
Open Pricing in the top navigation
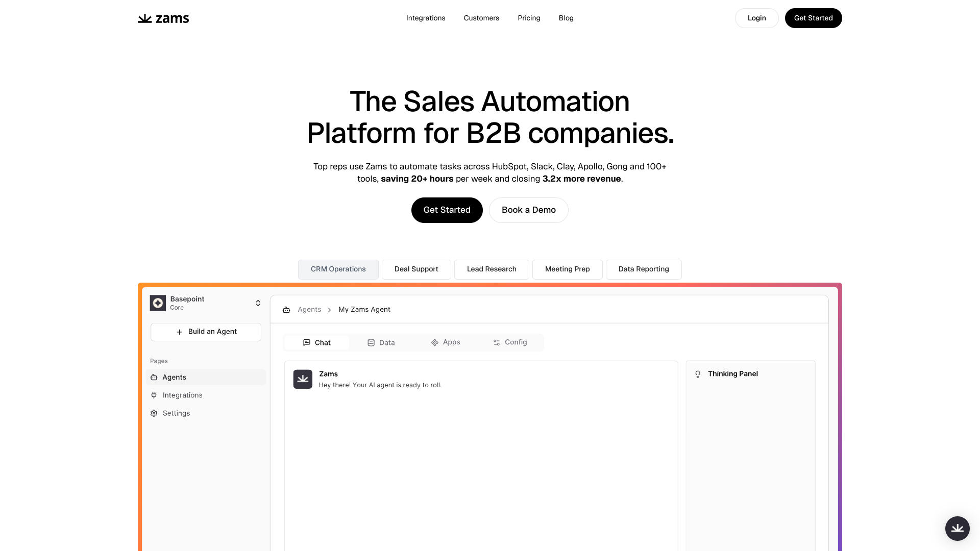(529, 18)
